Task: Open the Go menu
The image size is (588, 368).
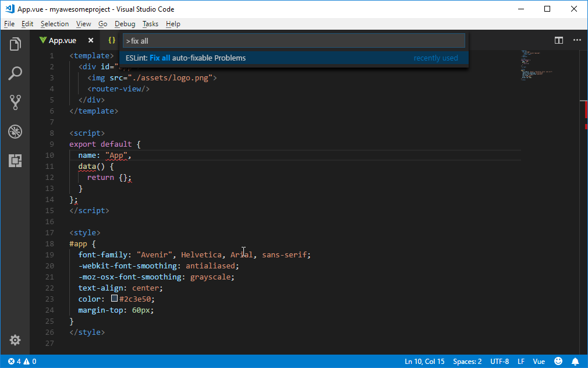Action: point(102,24)
